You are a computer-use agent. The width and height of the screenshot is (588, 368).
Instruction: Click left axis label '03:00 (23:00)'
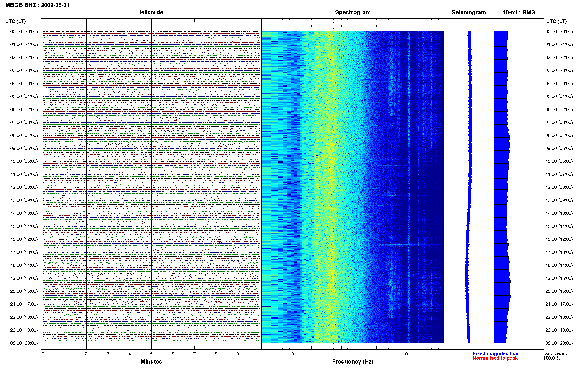click(24, 70)
